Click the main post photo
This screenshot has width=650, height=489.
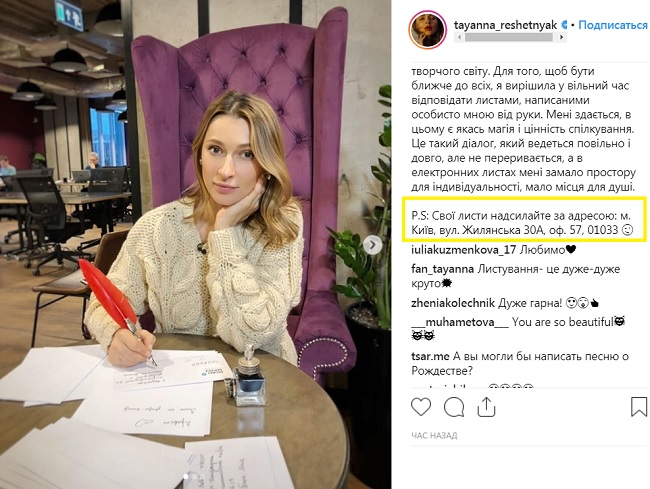click(195, 244)
